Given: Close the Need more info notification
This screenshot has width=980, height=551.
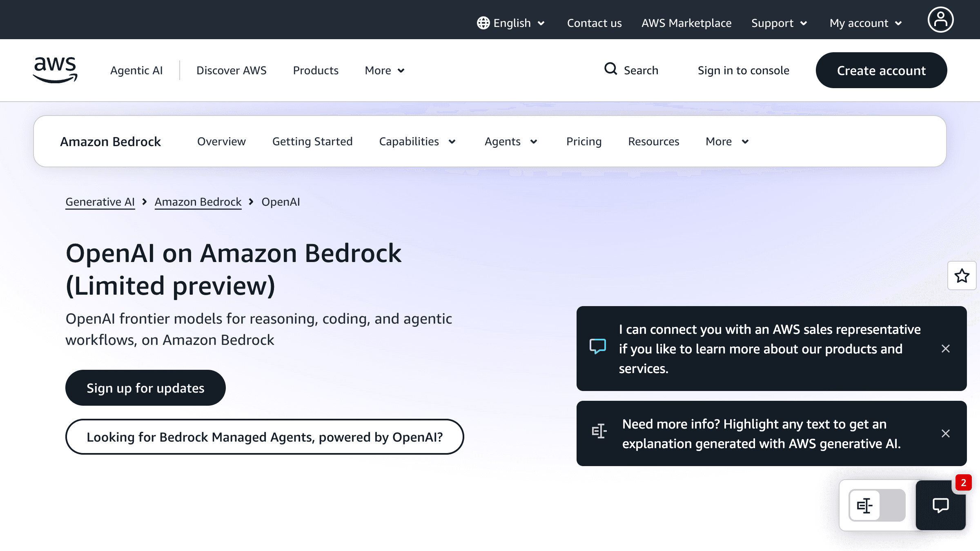Looking at the screenshot, I should click(x=945, y=433).
